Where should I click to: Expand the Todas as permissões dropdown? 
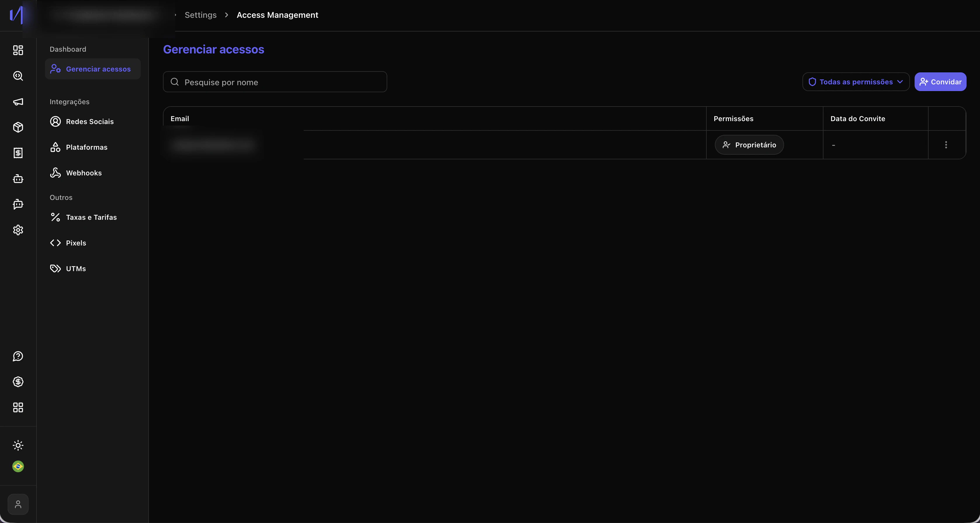[x=856, y=82]
